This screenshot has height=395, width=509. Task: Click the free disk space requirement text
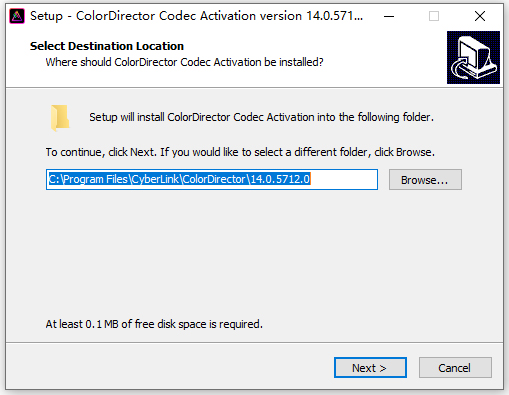tap(154, 324)
